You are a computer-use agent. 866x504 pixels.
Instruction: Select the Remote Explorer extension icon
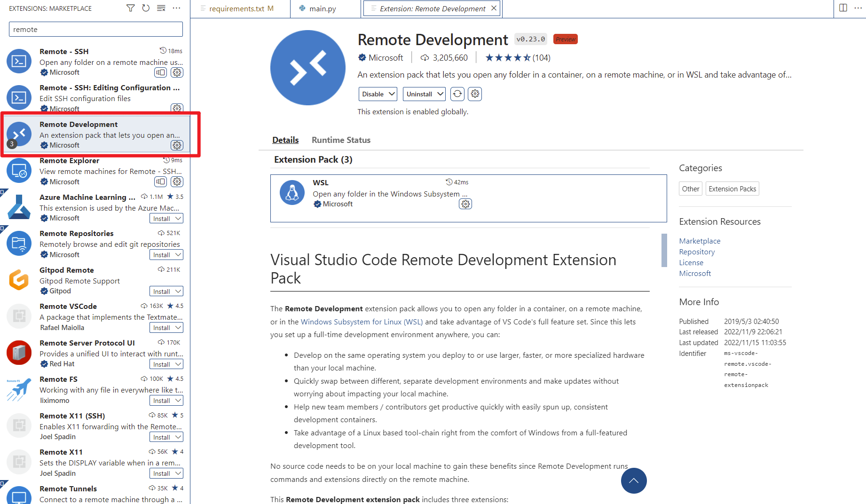click(x=19, y=171)
